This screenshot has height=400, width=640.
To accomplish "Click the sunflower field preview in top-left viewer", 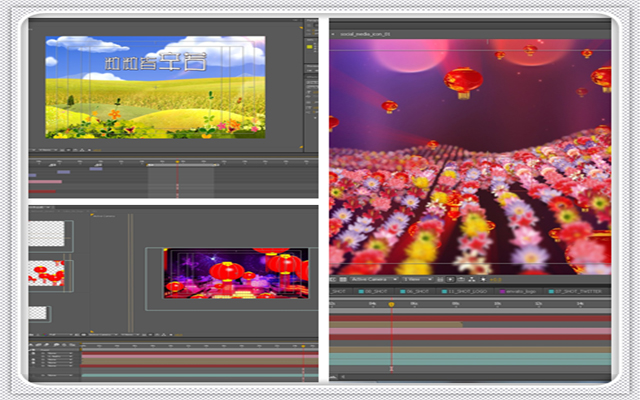I will pyautogui.click(x=155, y=87).
